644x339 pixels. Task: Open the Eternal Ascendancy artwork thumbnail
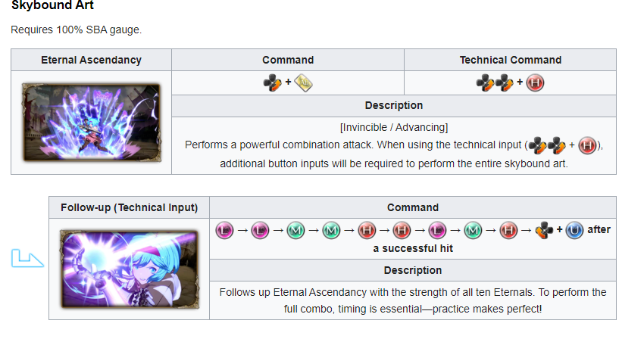coord(91,123)
